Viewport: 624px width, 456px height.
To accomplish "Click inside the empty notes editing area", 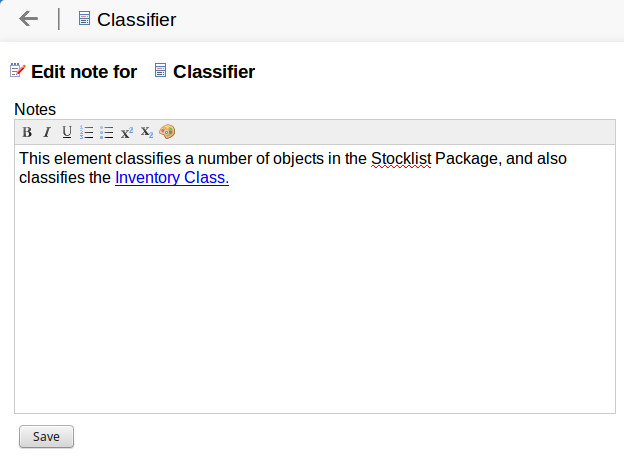I will [314, 300].
